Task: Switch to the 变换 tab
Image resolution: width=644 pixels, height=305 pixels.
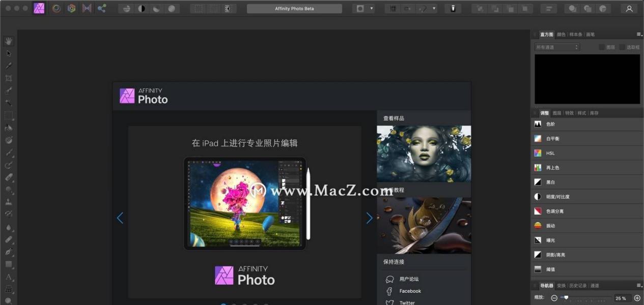Action: (x=561, y=286)
